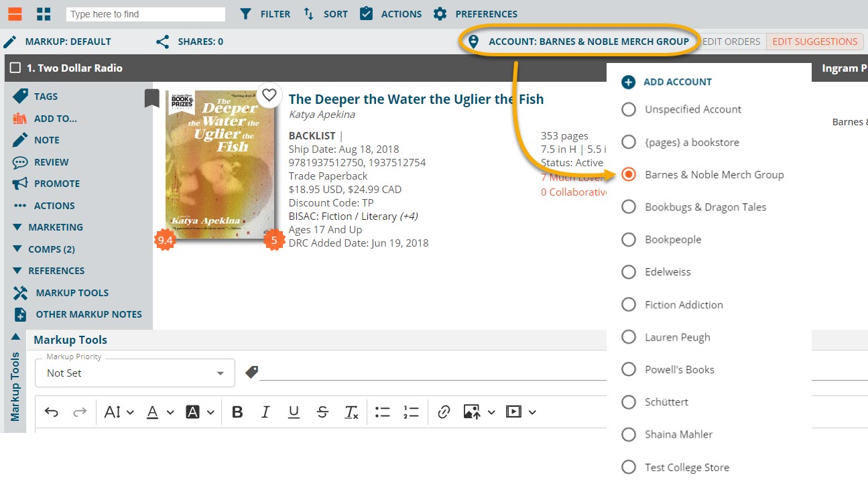
Task: Click the redo arrow in editor toolbar
Action: pyautogui.click(x=80, y=412)
